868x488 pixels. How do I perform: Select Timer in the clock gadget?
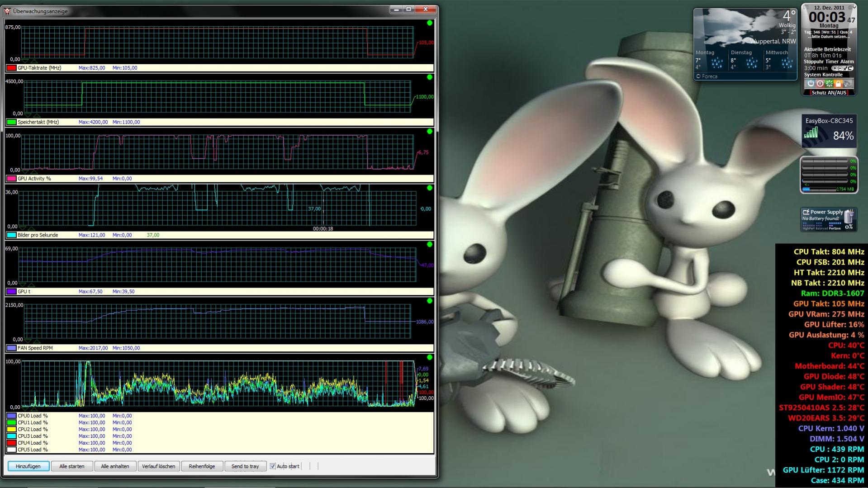pyautogui.click(x=832, y=62)
